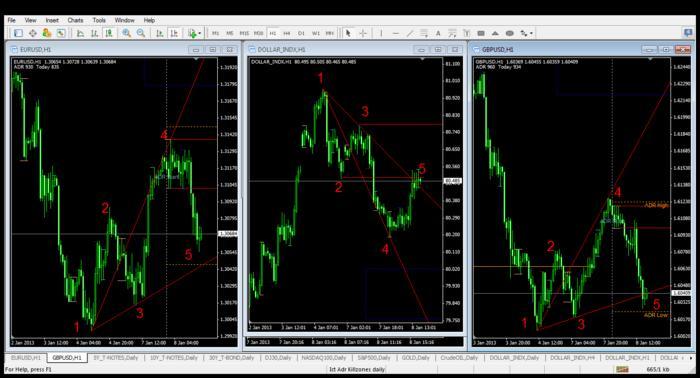The image size is (700, 378).
Task: Click the Y-shaped drawing tool icon
Action: [467, 33]
